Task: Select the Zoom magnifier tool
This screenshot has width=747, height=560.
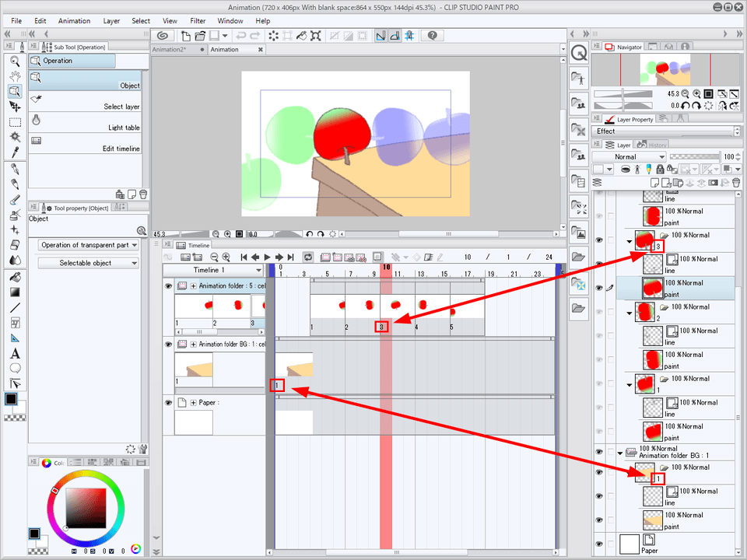Action: 15,61
